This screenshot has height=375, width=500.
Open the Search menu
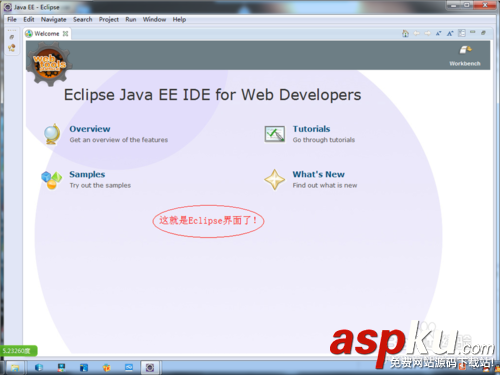point(83,19)
